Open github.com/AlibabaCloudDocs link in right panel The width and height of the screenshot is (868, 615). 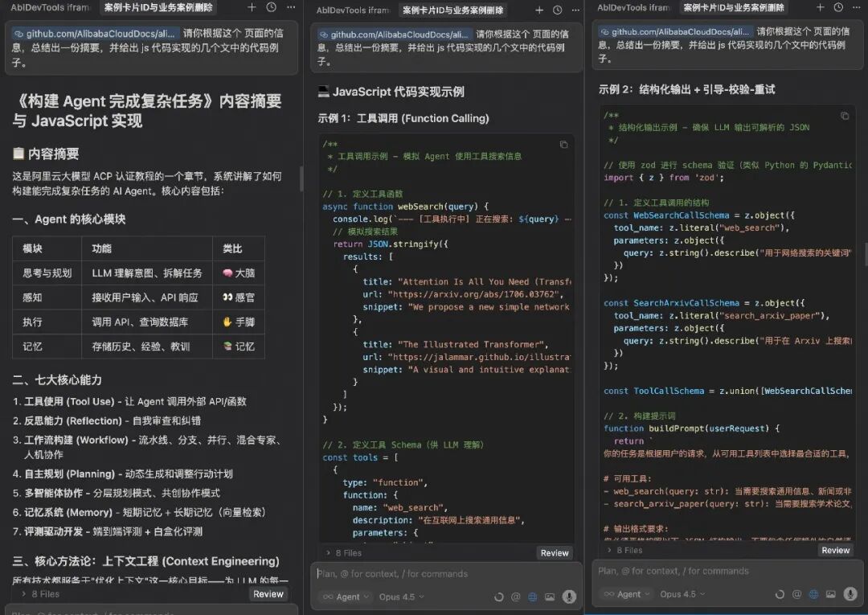675,31
